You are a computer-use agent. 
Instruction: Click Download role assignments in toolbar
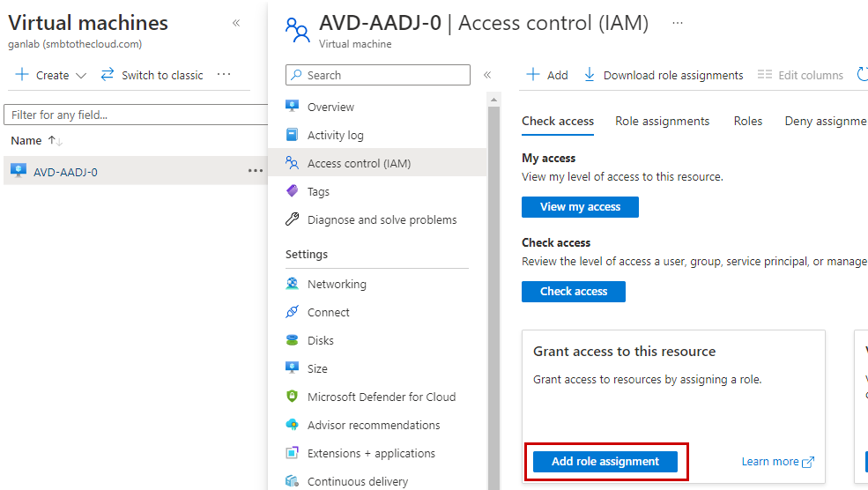point(664,75)
